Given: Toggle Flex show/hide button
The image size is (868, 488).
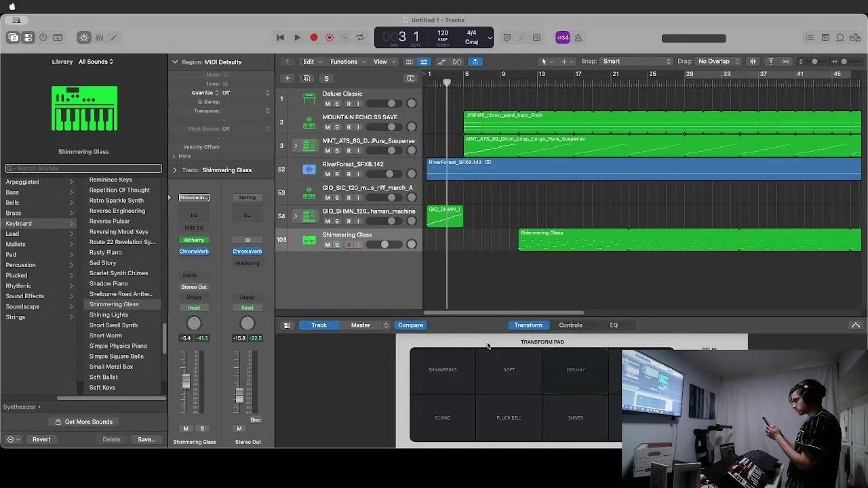Looking at the screenshot, I should pos(457,62).
